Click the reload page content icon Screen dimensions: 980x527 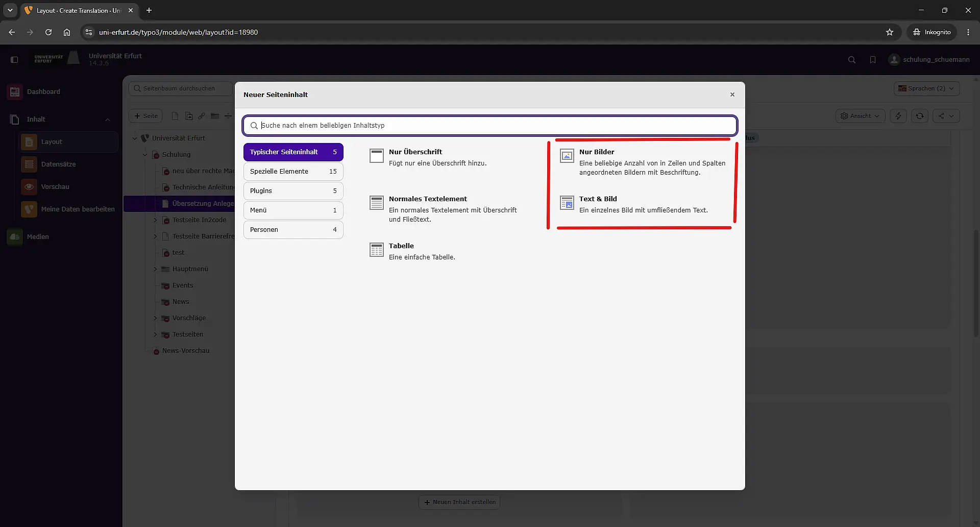click(920, 116)
